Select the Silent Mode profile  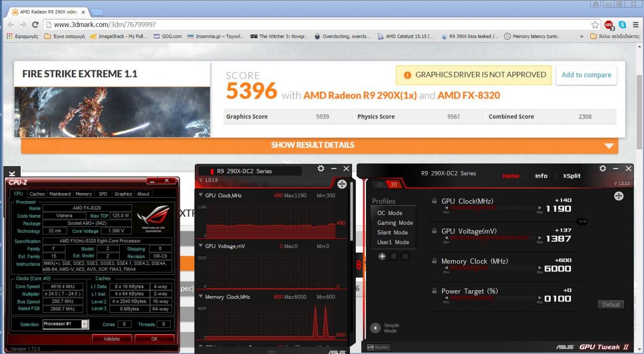click(393, 232)
